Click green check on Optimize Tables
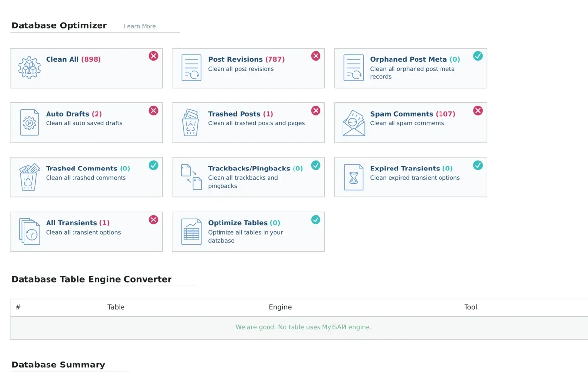Screen dimensions: 588x389 pos(316,219)
